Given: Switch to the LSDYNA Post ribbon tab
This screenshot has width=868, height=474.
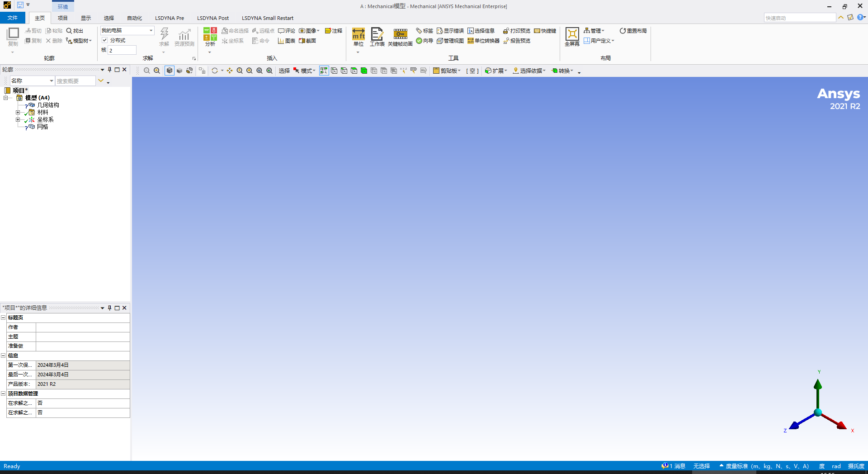Looking at the screenshot, I should point(213,18).
